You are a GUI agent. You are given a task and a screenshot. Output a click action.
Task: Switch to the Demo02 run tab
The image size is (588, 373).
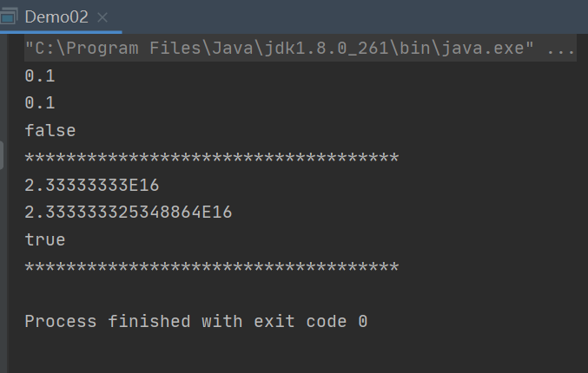coord(56,16)
